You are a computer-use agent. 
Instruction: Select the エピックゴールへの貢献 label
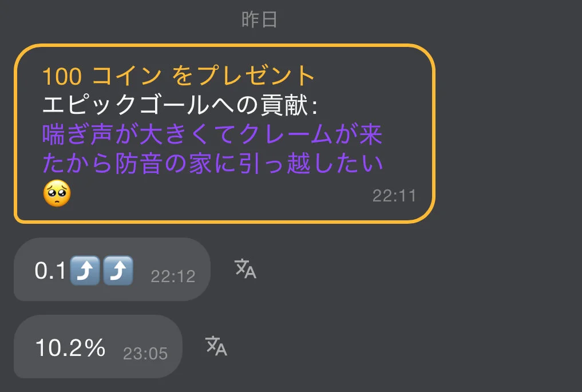[175, 105]
